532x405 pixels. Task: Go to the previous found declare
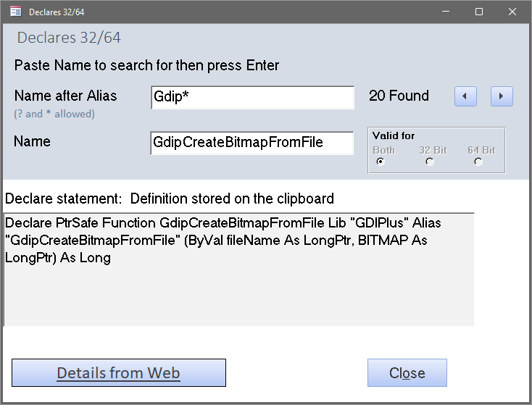465,96
